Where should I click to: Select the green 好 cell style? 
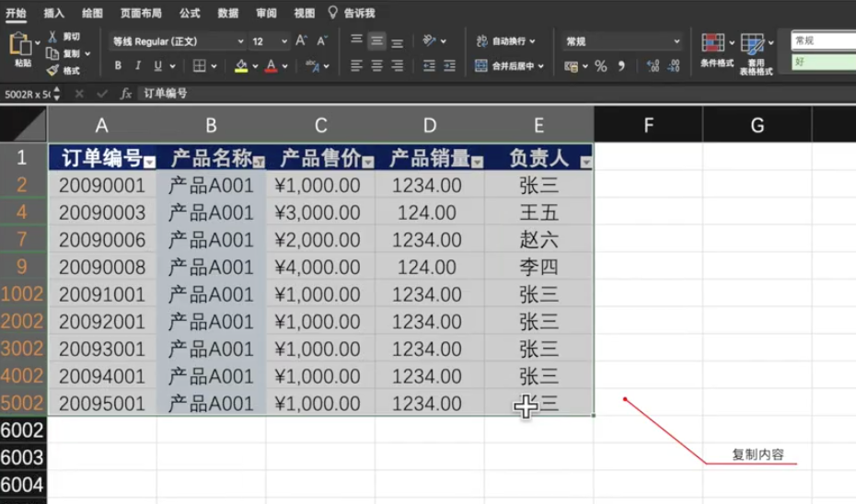823,63
